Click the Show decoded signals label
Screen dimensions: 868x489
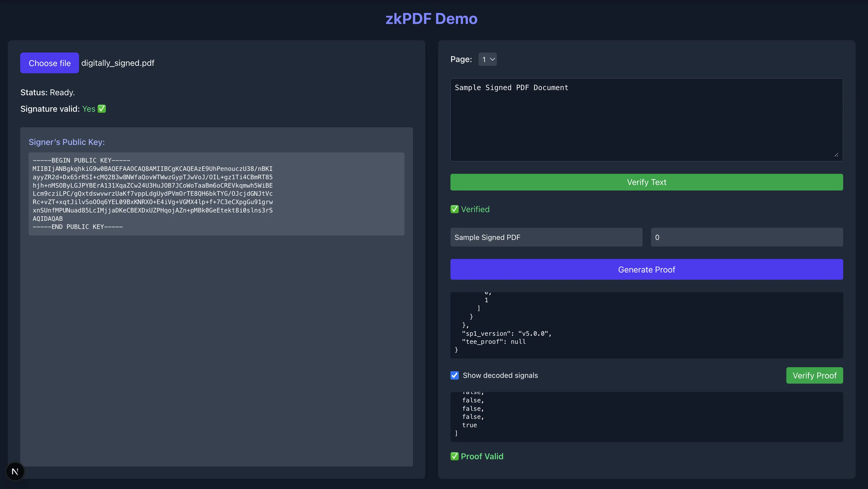[500, 375]
